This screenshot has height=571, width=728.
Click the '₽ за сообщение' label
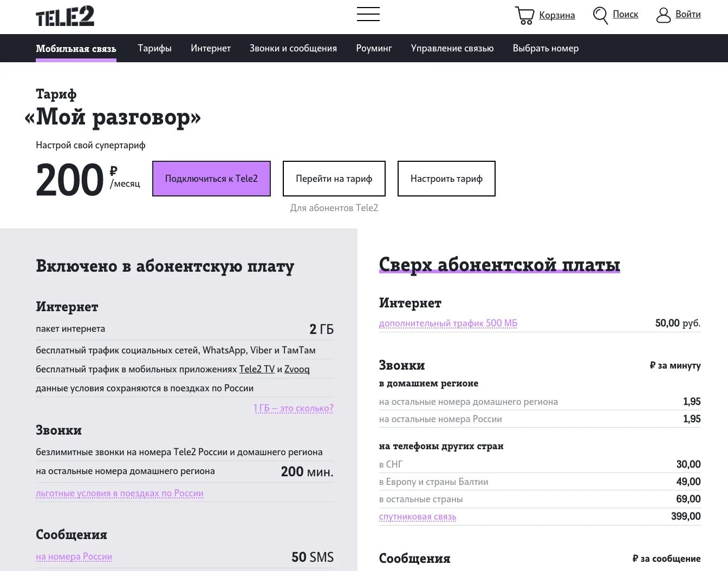(666, 558)
